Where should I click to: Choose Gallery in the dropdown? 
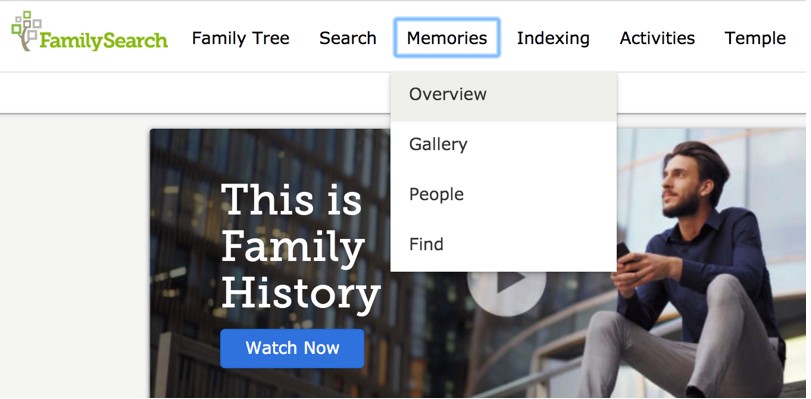tap(503, 144)
